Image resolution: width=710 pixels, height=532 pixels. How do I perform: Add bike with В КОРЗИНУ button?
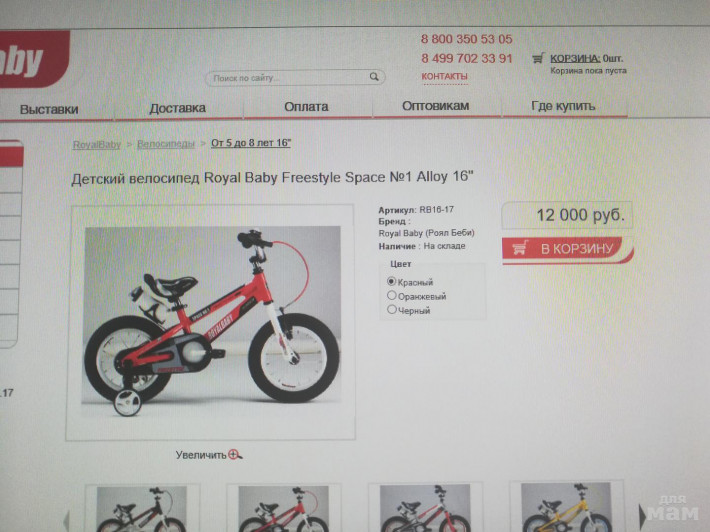[567, 249]
